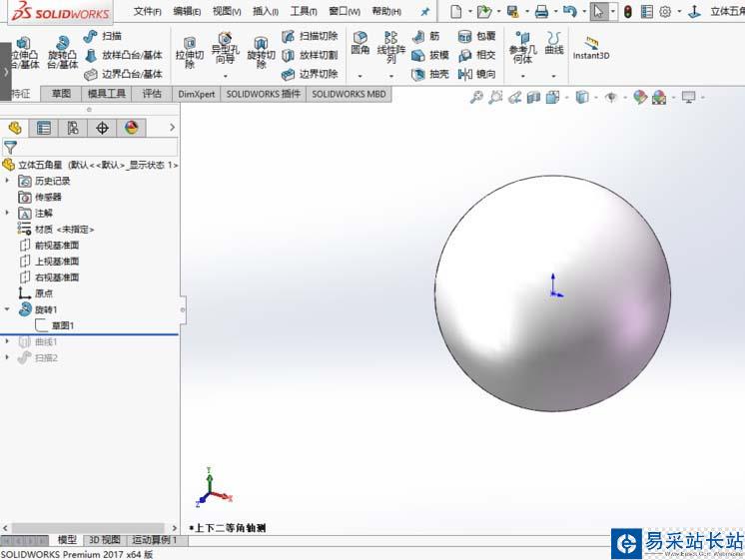Expand the 历史记录 tree node
Screen dimensions: 745x560
click(7, 181)
